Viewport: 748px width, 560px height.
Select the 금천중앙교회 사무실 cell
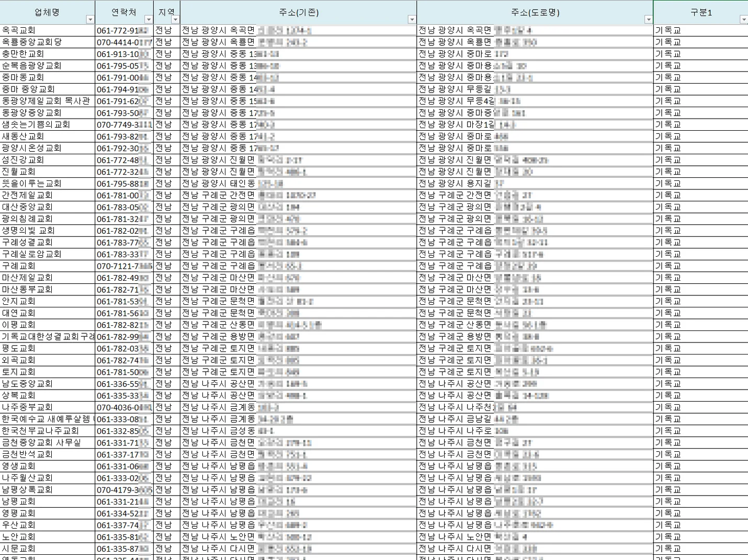[x=48, y=442]
